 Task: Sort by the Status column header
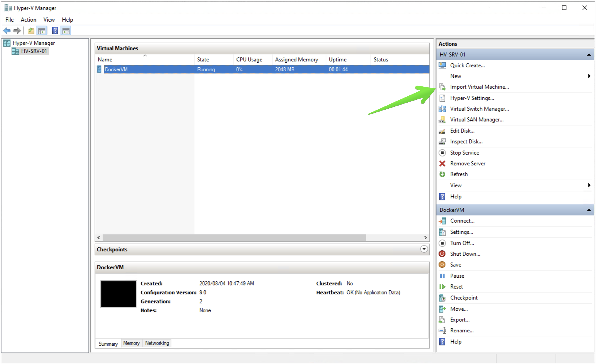[x=400, y=59]
